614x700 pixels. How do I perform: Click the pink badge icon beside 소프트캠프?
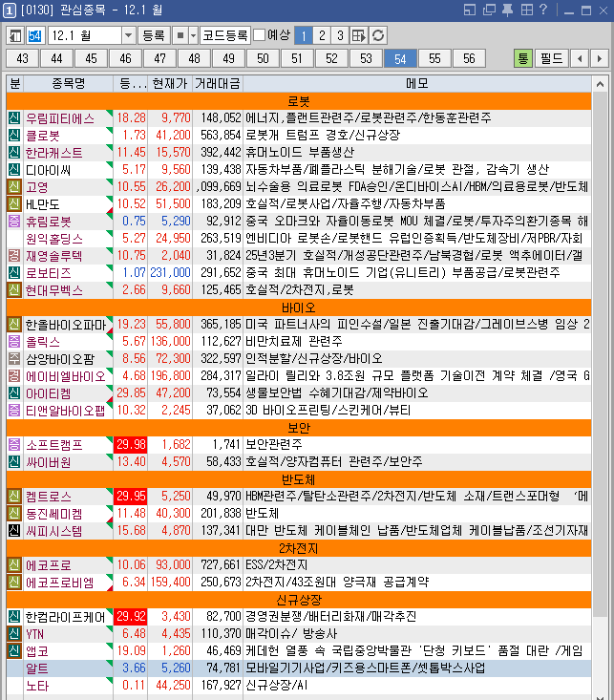(x=14, y=445)
